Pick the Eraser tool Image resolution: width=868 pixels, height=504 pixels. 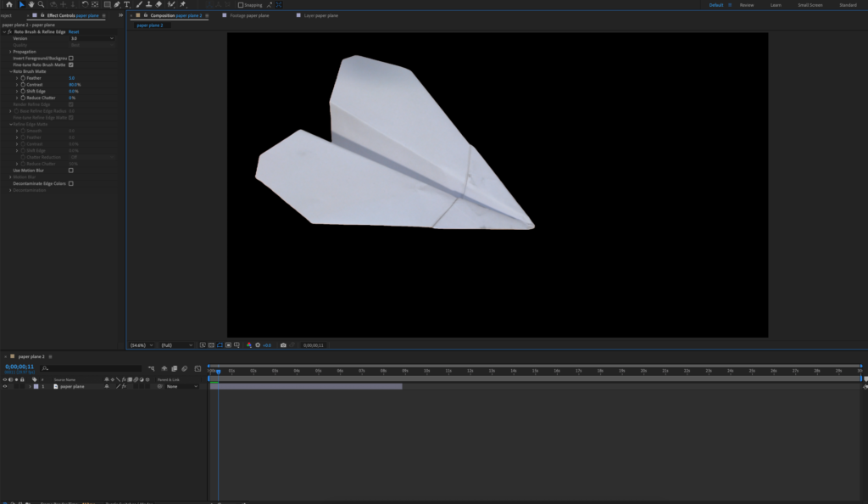click(159, 4)
